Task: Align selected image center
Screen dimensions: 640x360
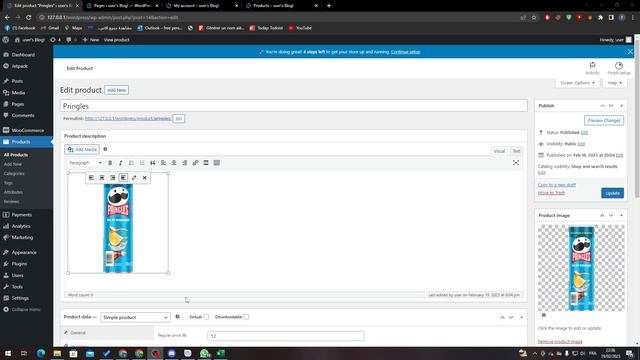Action: pyautogui.click(x=102, y=178)
